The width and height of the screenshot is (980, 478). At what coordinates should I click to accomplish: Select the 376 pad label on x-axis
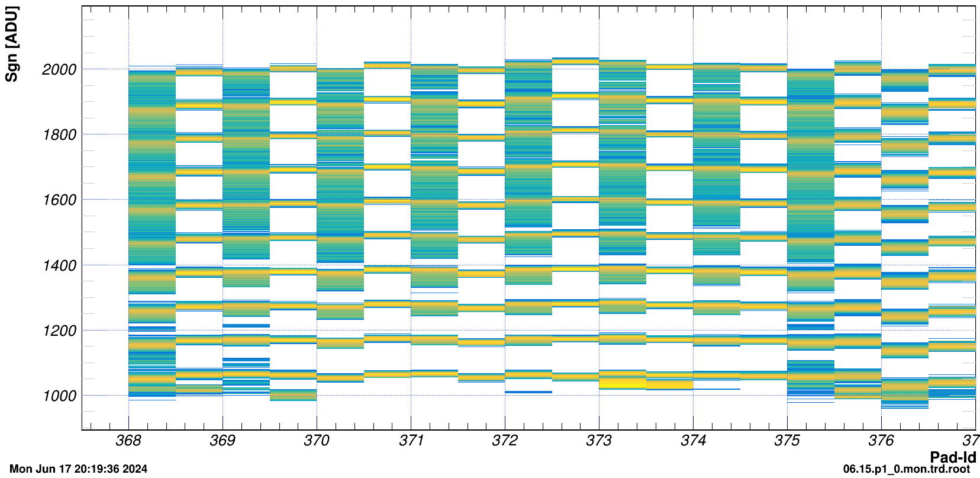[881, 441]
